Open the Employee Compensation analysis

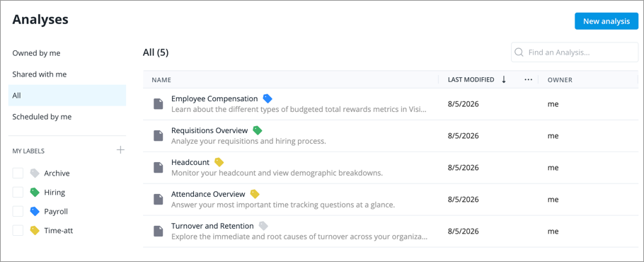coord(214,98)
